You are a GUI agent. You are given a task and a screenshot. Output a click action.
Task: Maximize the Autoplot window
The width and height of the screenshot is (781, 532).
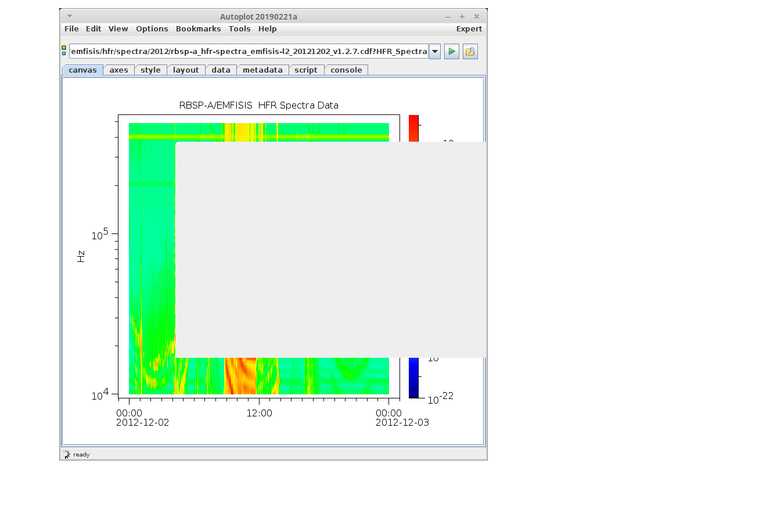462,17
